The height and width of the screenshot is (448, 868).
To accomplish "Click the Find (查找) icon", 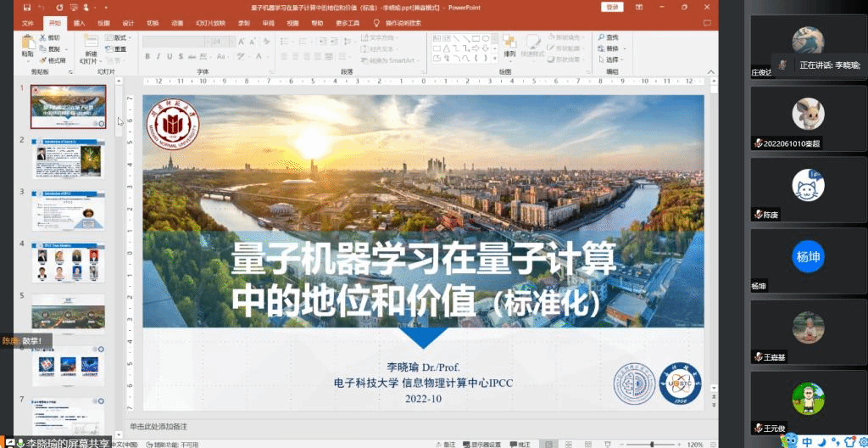I will [x=609, y=38].
